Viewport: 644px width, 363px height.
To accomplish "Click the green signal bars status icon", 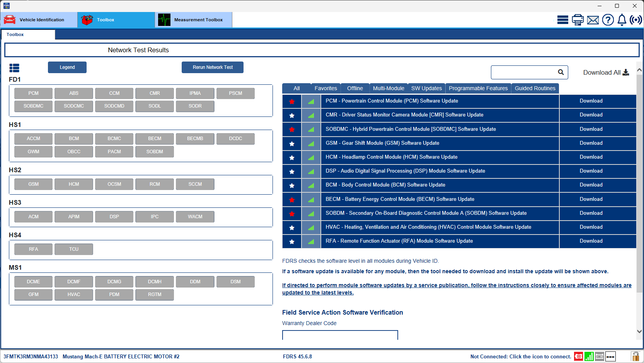I will tap(589, 356).
